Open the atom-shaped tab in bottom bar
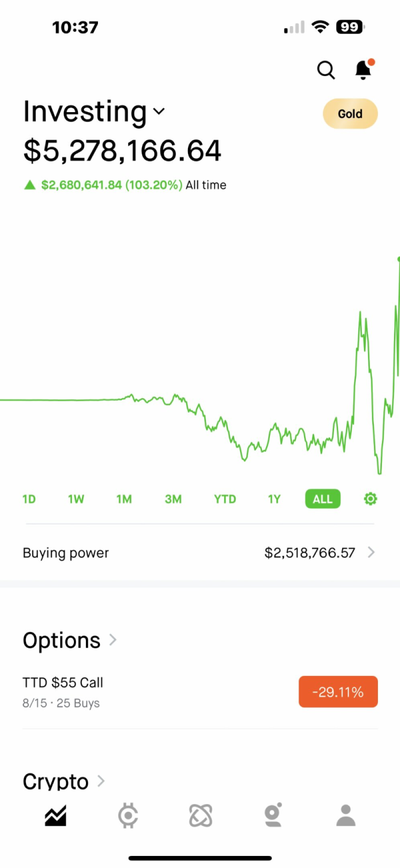The image size is (400, 868). 200,815
